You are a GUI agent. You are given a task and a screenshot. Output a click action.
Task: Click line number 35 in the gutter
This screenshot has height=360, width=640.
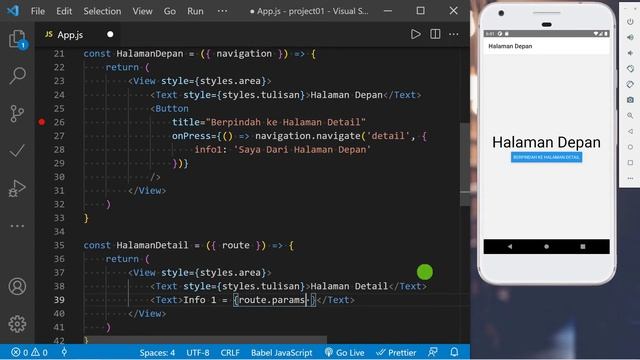(59, 245)
